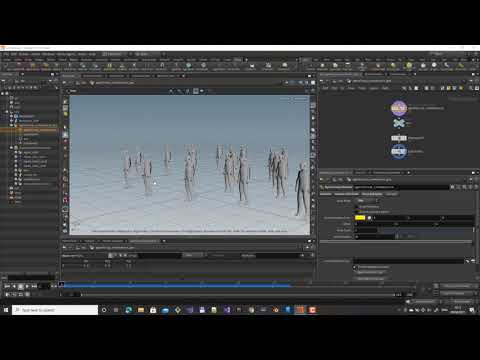
Task: Open the Add menu in network editor
Action: click(325, 88)
